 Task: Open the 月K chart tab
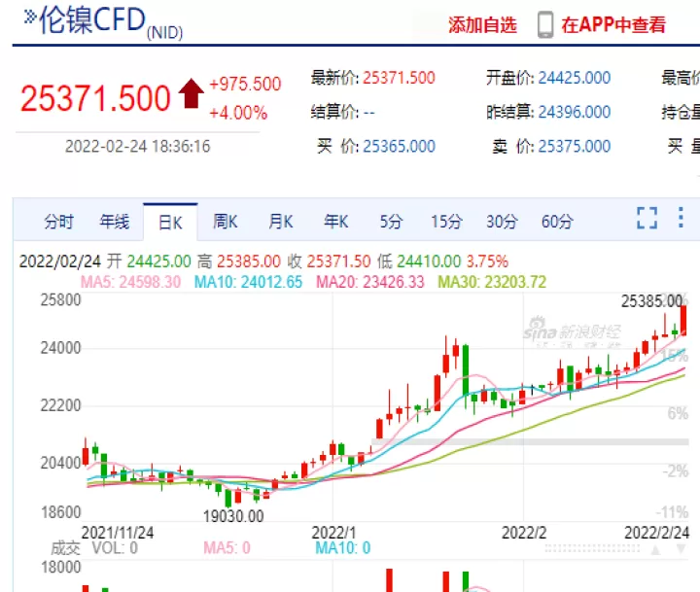click(281, 222)
